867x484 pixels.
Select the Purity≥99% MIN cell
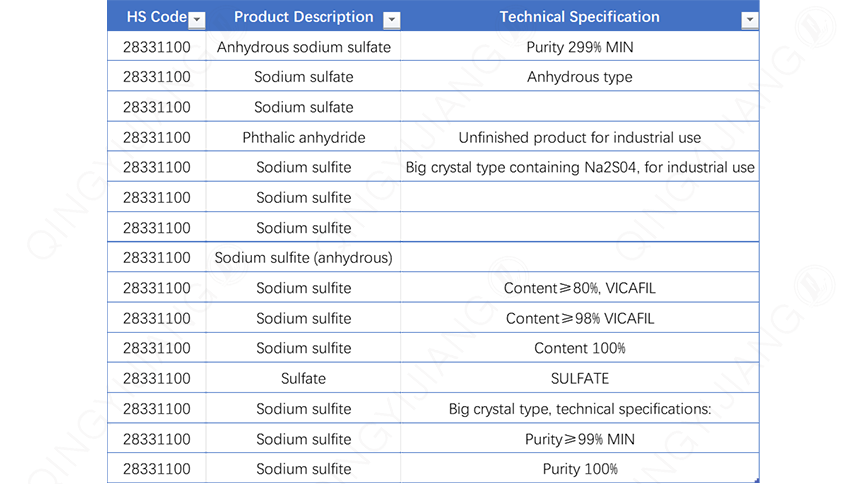pos(579,439)
